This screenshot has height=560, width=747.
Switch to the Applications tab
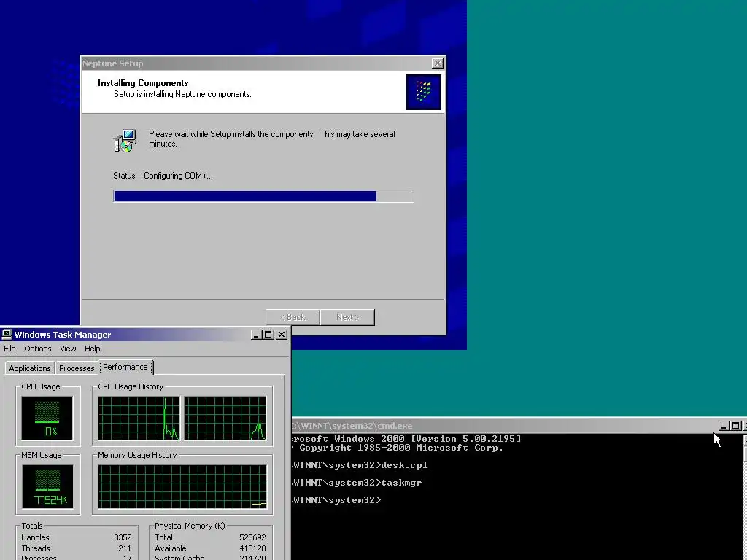pos(29,368)
